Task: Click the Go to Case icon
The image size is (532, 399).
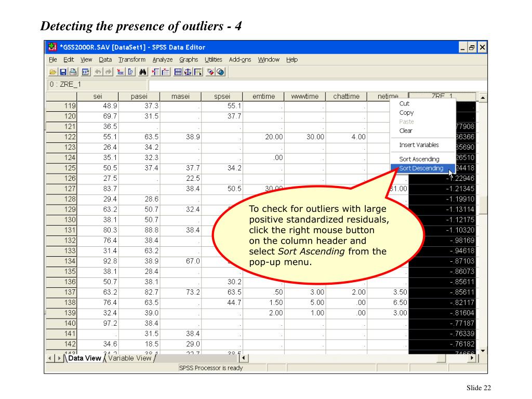Action: point(120,72)
